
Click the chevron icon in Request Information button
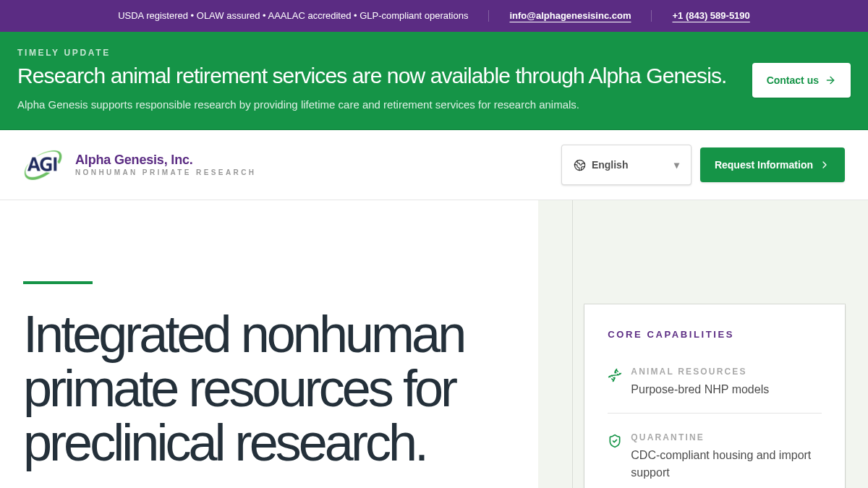pos(825,165)
